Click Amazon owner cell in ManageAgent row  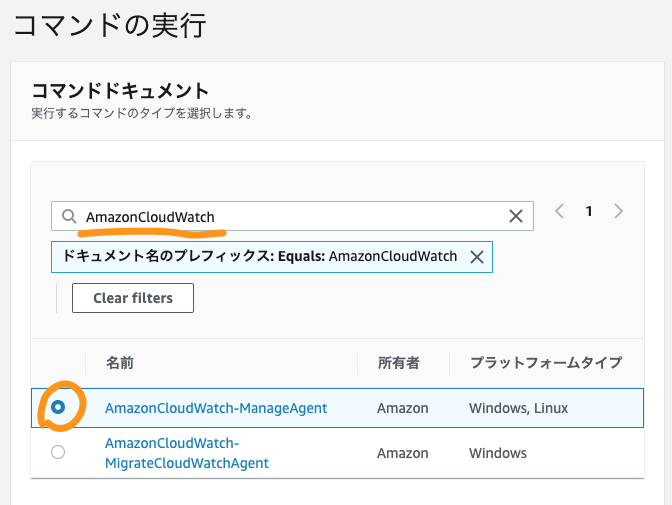pyautogui.click(x=403, y=408)
